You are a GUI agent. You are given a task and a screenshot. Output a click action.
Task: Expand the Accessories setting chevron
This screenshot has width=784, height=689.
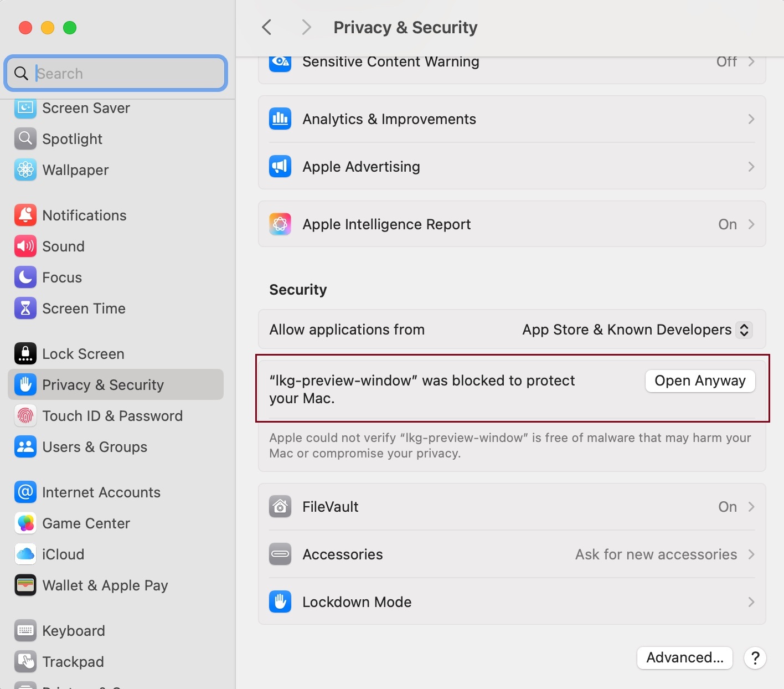coord(751,554)
